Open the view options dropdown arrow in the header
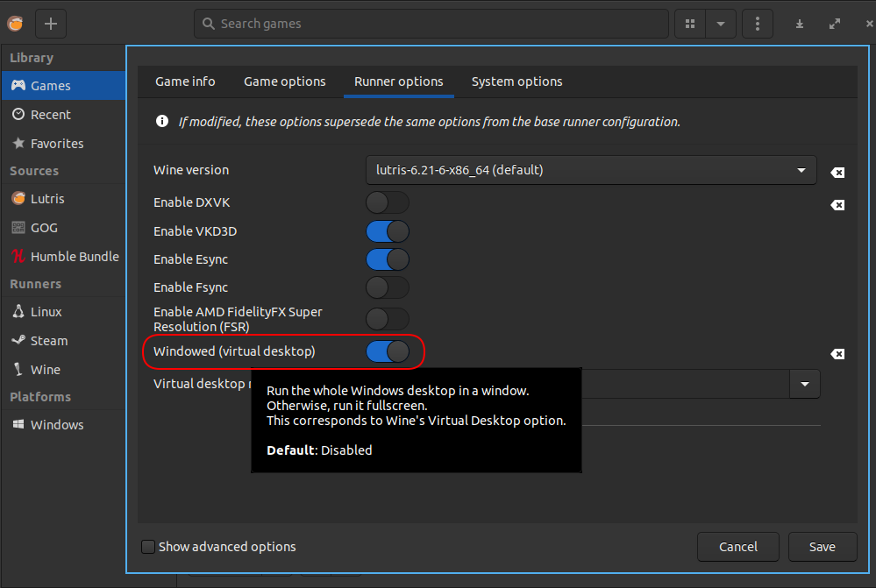This screenshot has height=588, width=876. tap(721, 24)
